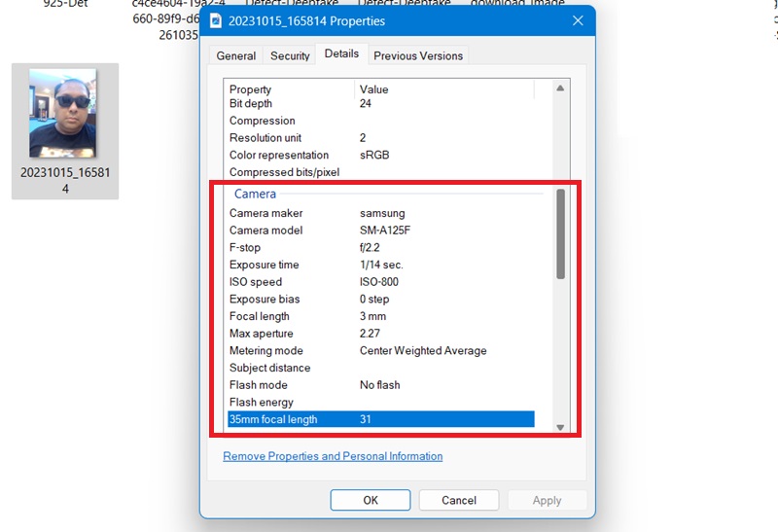Click the scrollbar up arrow in the property list
Screen dimensions: 778x532
click(x=560, y=89)
